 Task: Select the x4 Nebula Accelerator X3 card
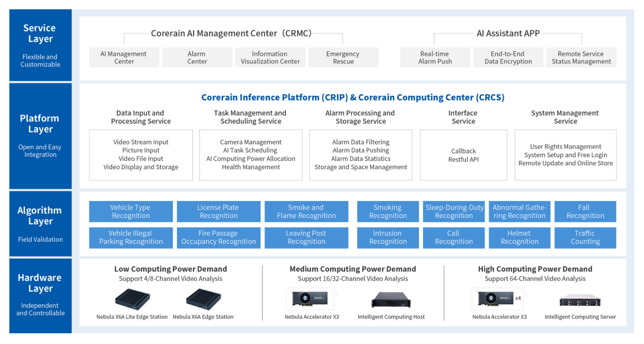(x=494, y=298)
